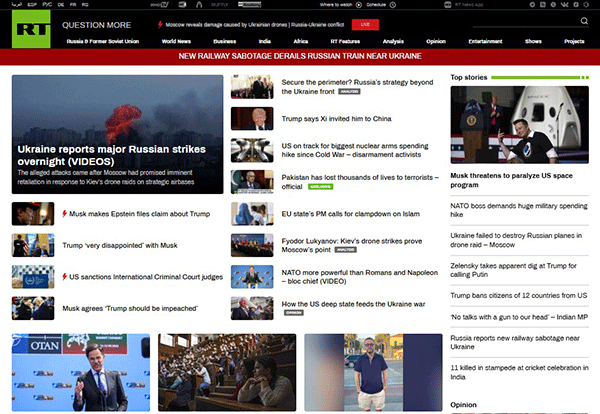Viewport: 600px width, 414px height.
Task: Open Zelensky takes apparent dig at Trump
Action: [513, 270]
